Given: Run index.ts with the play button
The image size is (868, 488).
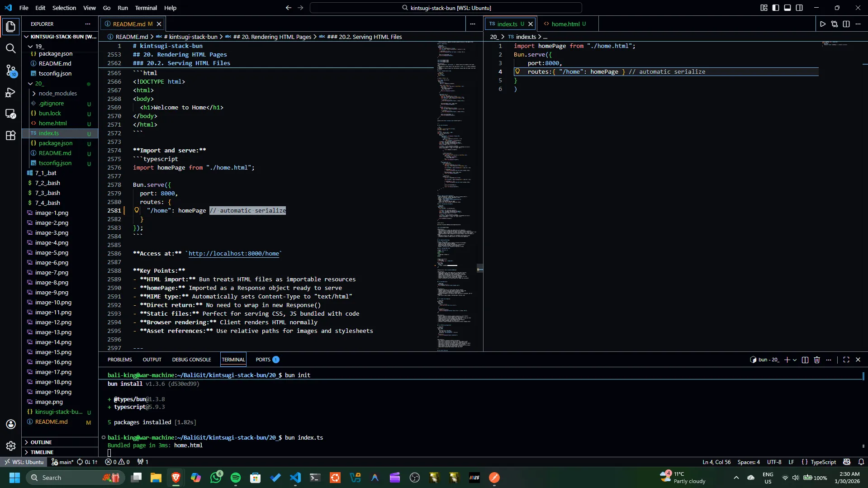Looking at the screenshot, I should pos(823,24).
